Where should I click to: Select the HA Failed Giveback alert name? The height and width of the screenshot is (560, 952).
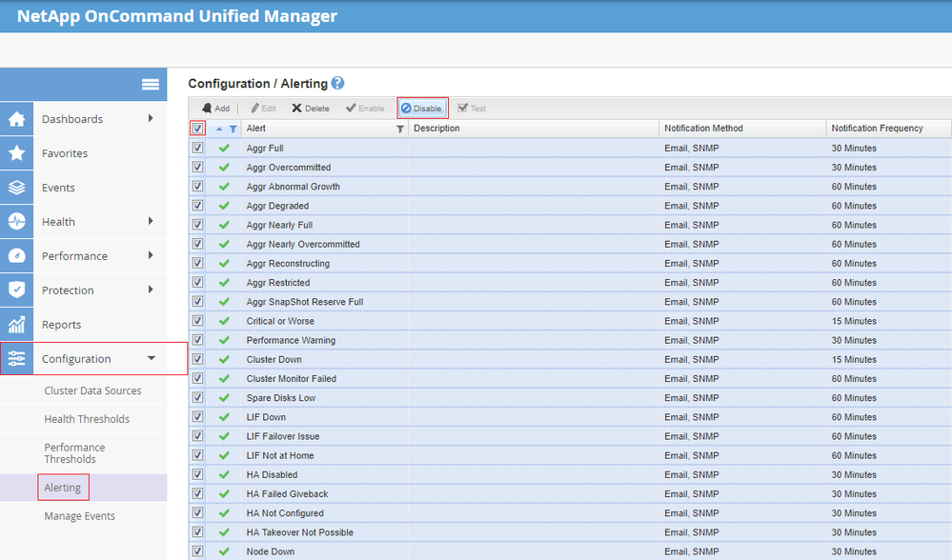287,494
